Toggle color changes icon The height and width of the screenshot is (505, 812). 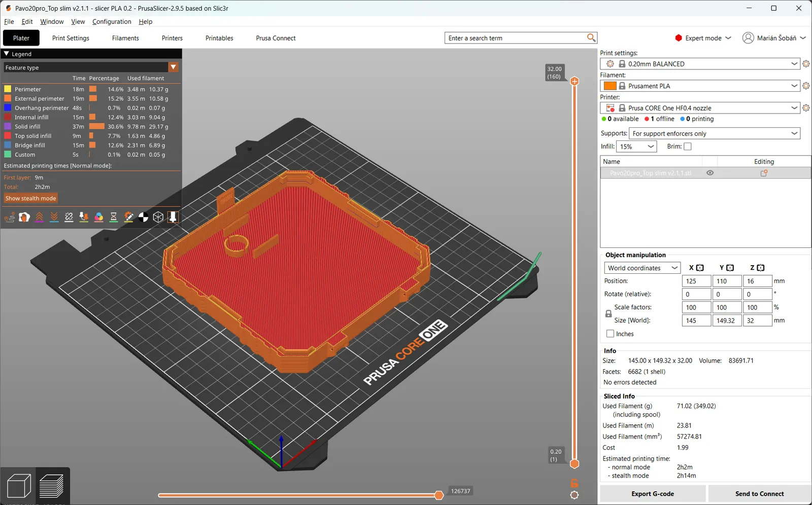point(99,218)
